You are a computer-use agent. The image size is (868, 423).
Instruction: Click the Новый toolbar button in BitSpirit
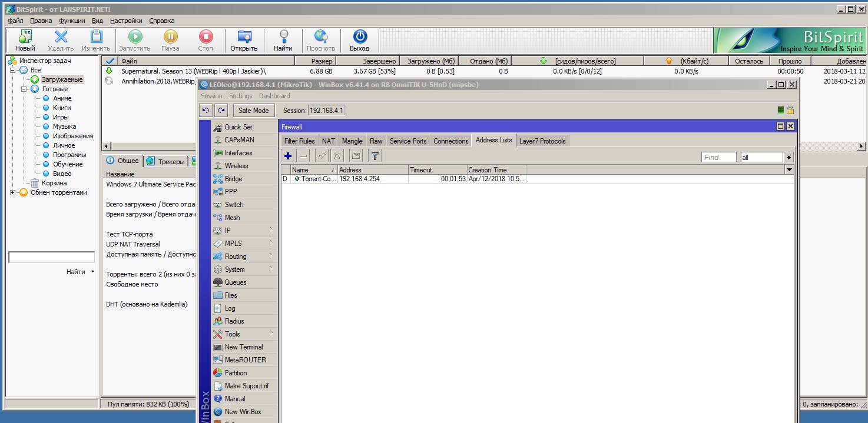(x=25, y=41)
